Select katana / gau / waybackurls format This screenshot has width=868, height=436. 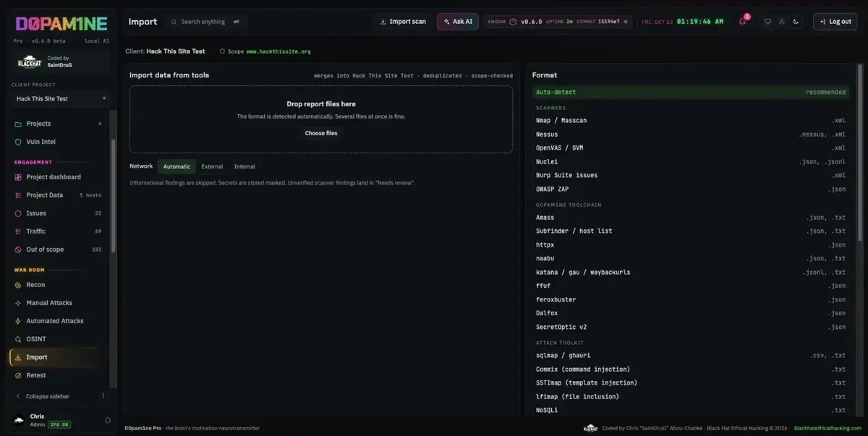coord(691,272)
